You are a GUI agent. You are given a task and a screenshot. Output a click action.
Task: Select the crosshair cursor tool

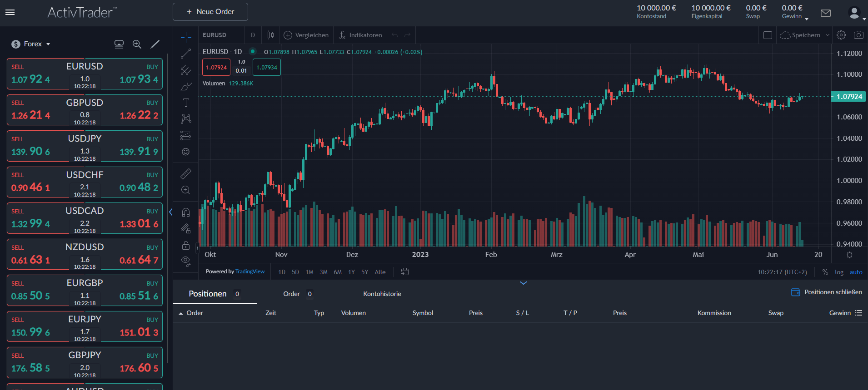(186, 37)
